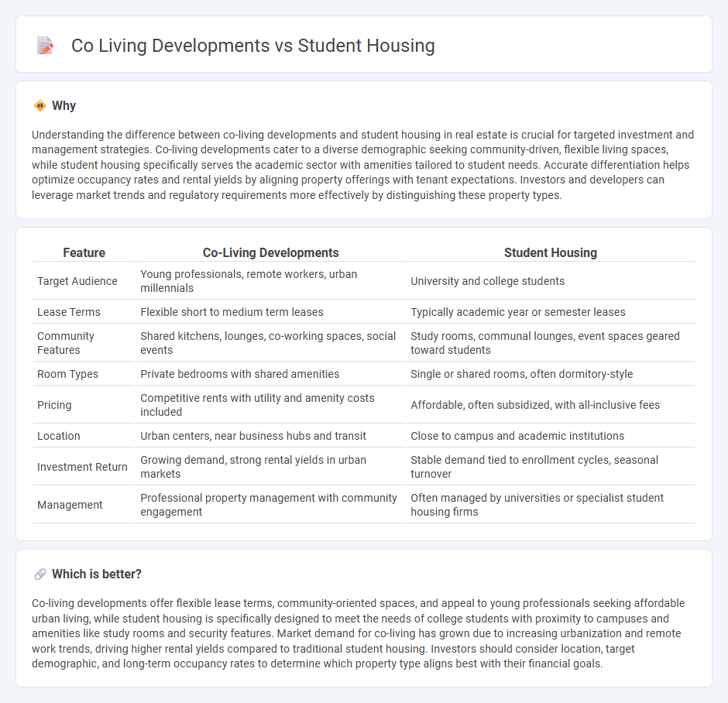This screenshot has width=728, height=703.
Task: Click cell Study rooms, communal lounges, event spaces
Action: 551,343
